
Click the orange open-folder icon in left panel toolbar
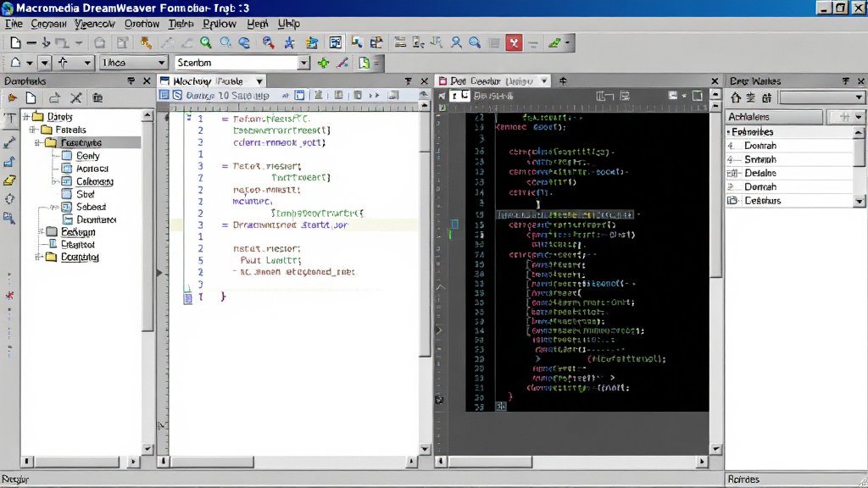(x=12, y=98)
